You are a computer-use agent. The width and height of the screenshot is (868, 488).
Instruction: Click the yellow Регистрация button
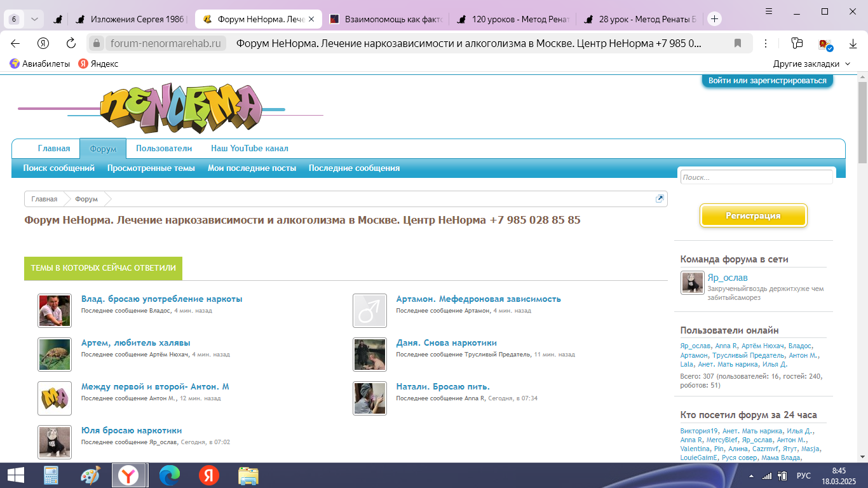[x=753, y=216]
